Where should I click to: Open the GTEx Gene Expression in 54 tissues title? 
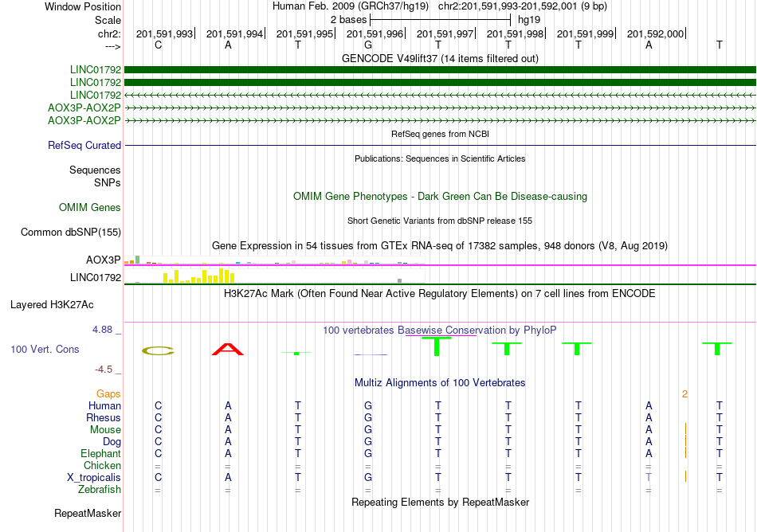pos(440,246)
